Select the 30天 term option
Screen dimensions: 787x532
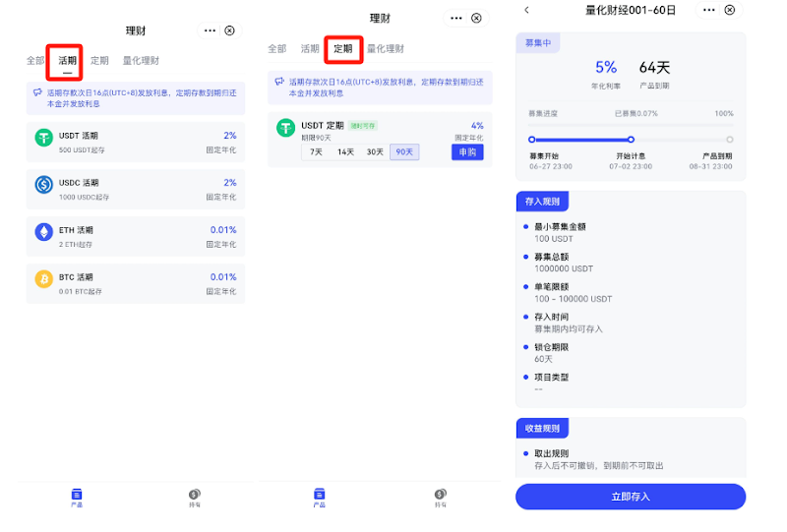(375, 151)
